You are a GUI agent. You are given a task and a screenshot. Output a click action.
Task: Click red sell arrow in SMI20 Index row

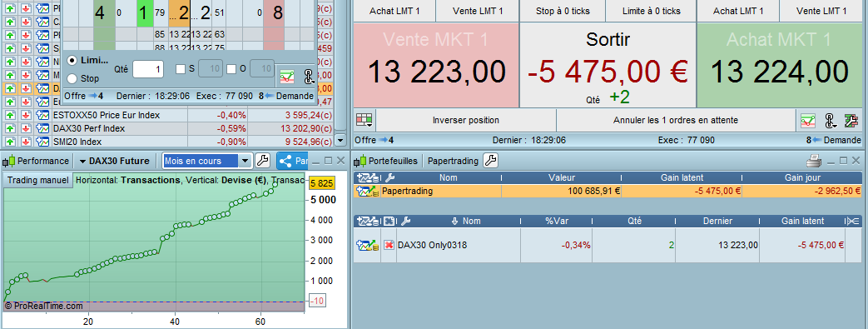(x=26, y=142)
